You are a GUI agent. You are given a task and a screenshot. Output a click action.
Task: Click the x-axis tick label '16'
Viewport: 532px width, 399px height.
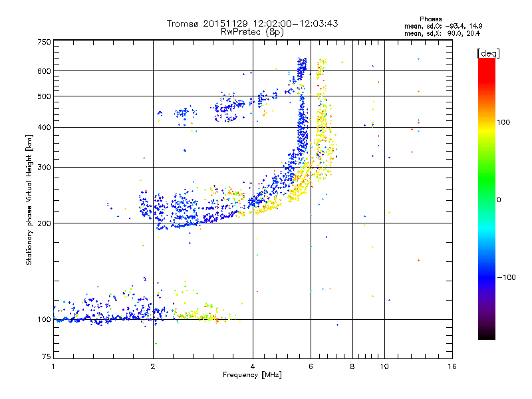(x=452, y=366)
